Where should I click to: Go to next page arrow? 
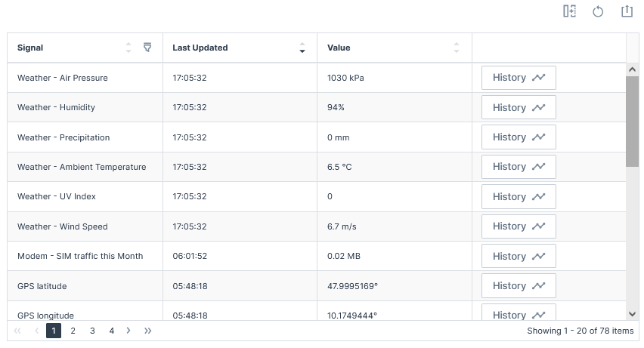tap(128, 331)
